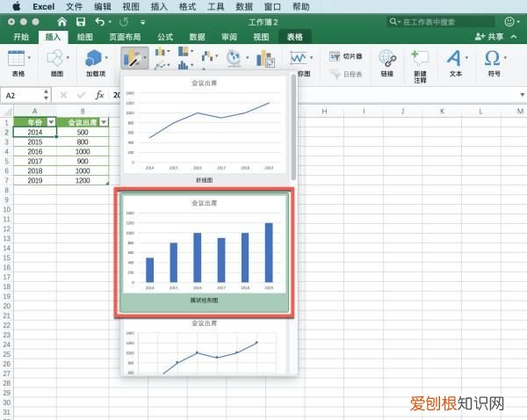The height and width of the screenshot is (420, 527).
Task: Click the chart list scrollbar
Action: (x=293, y=127)
